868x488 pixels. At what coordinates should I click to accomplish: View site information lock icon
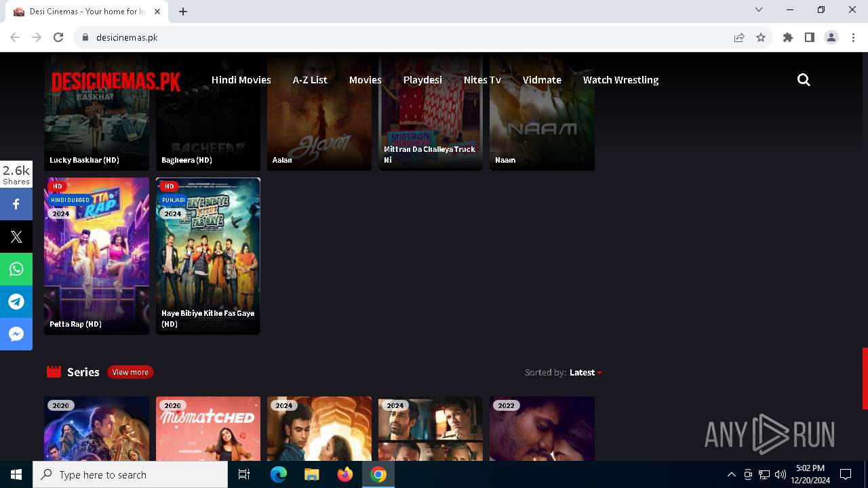(x=85, y=37)
